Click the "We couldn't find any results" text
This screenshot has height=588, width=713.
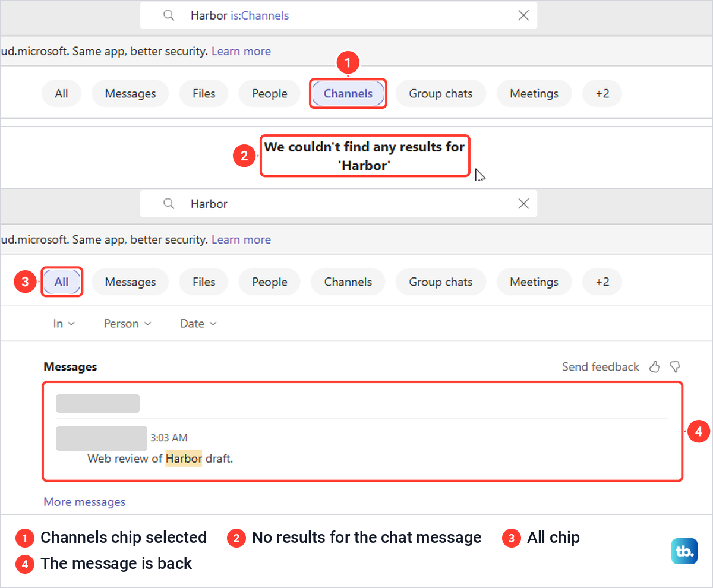(364, 156)
